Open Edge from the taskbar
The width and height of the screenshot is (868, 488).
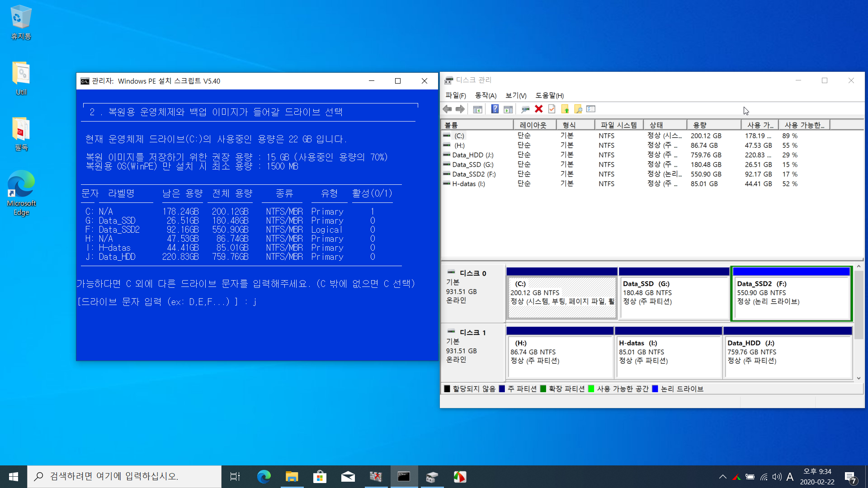tap(264, 477)
